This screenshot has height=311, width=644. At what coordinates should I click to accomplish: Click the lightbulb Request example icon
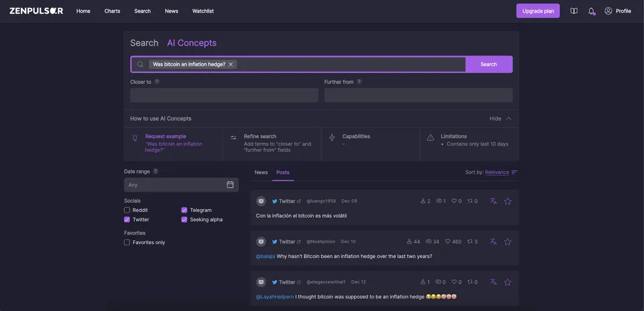pyautogui.click(x=135, y=138)
